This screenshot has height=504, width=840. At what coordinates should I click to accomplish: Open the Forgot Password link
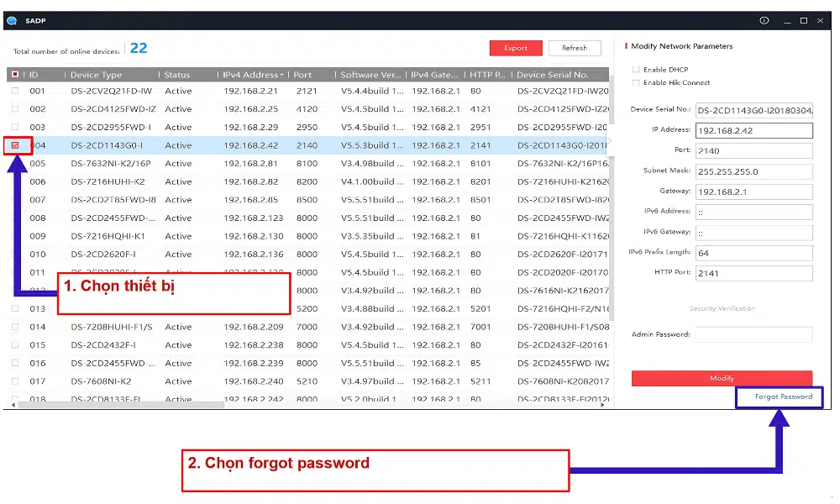[783, 396]
